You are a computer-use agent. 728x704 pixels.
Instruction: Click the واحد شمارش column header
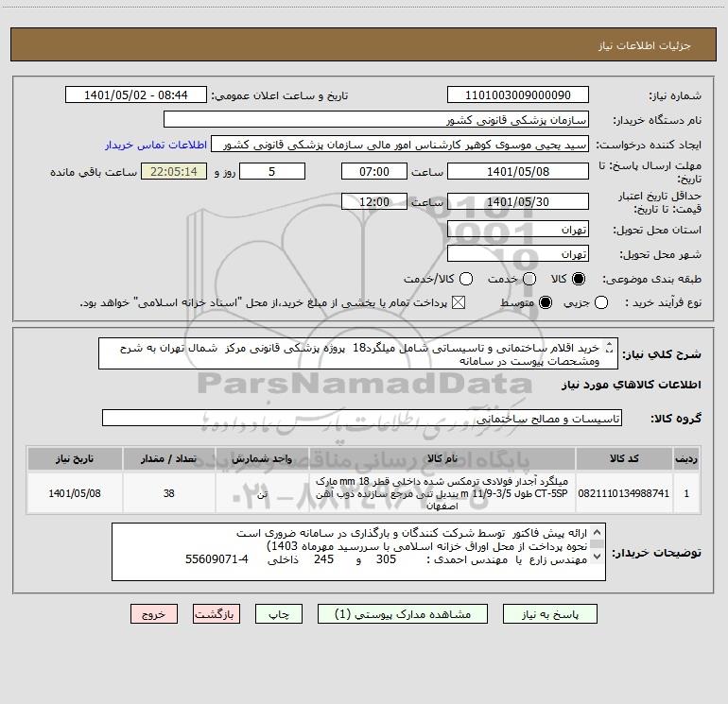tap(262, 458)
